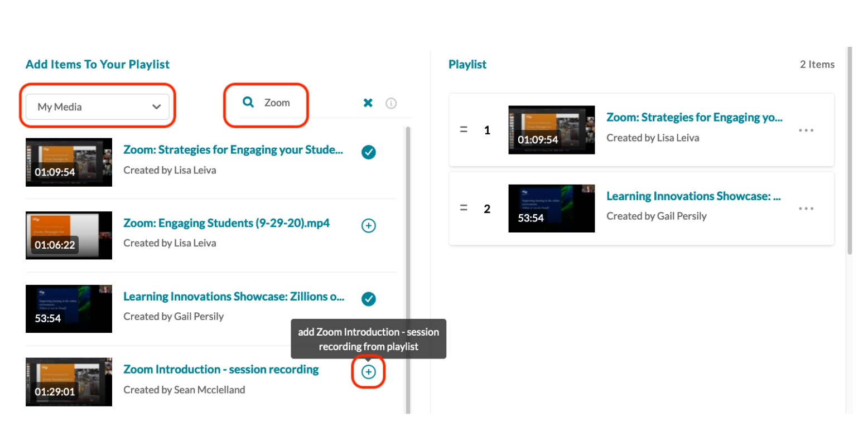Click the media list vertical scrollbar
This screenshot has width=868, height=446.
pyautogui.click(x=408, y=251)
